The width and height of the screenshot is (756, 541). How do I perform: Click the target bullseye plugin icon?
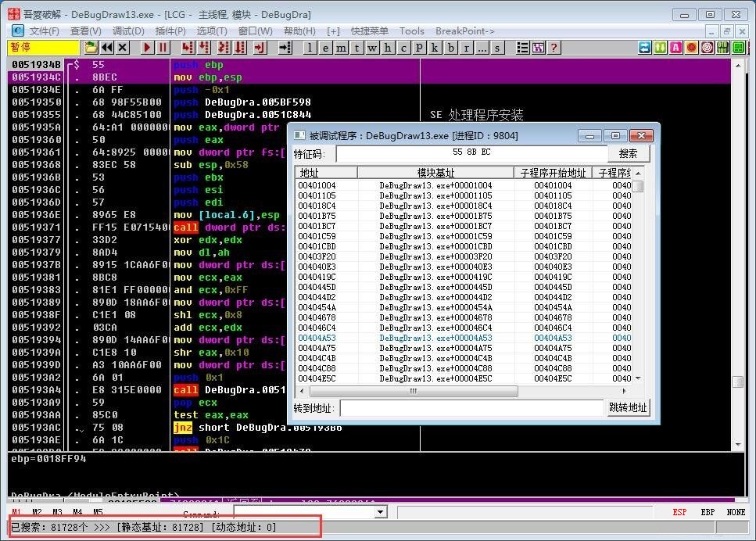pos(708,47)
